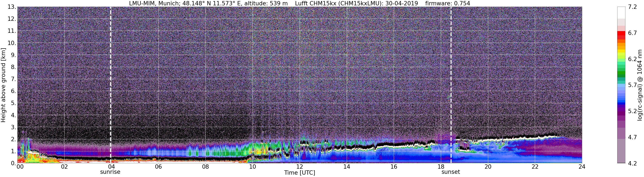Click the x-axis tick label 22
The width and height of the screenshot is (644, 177).
click(x=535, y=167)
